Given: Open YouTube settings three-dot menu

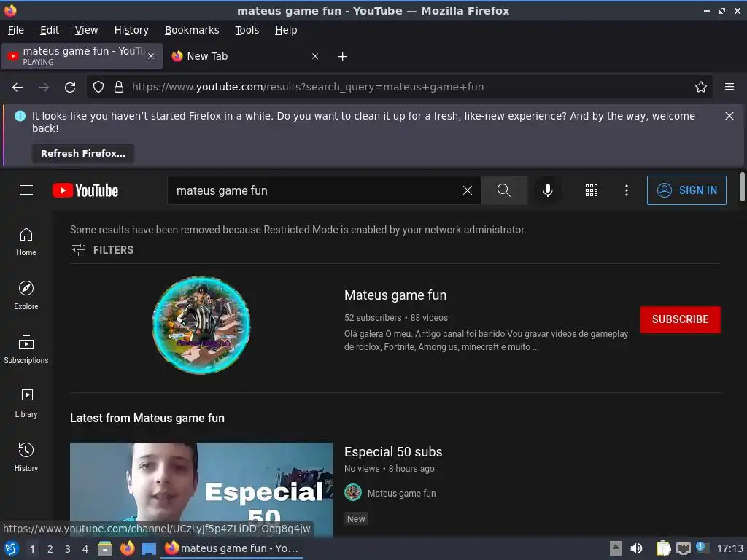Looking at the screenshot, I should click(627, 190).
